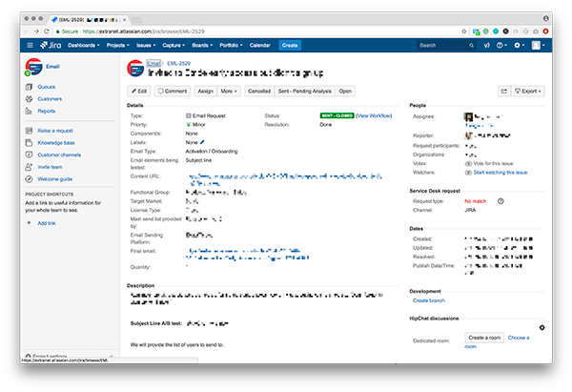
Task: Open the Boards dropdown menu
Action: [x=202, y=45]
